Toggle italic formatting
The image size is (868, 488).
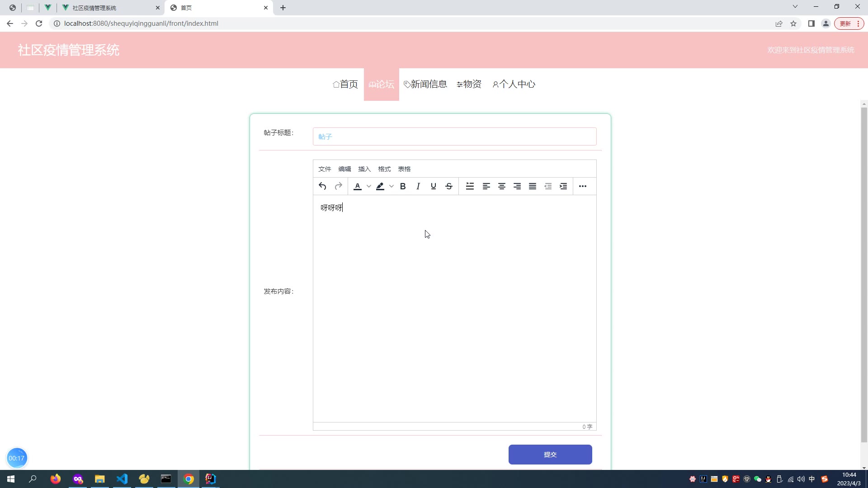coord(418,186)
